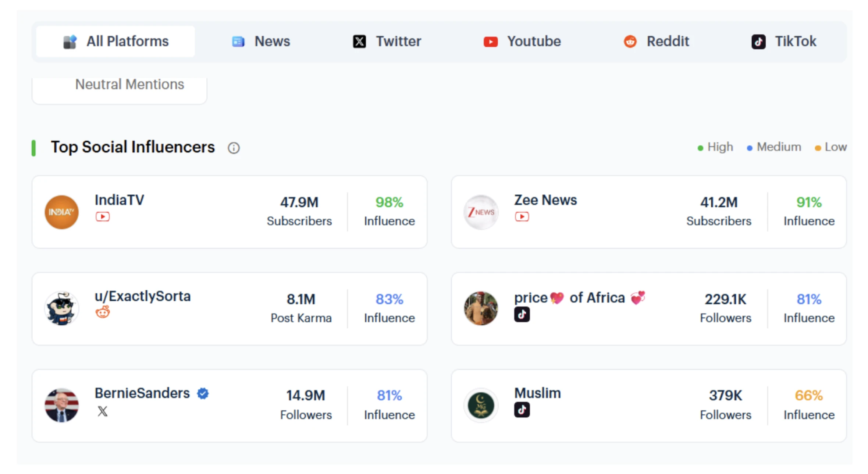868x474 pixels.
Task: Click the X icon under BernieSanders
Action: pos(103,411)
